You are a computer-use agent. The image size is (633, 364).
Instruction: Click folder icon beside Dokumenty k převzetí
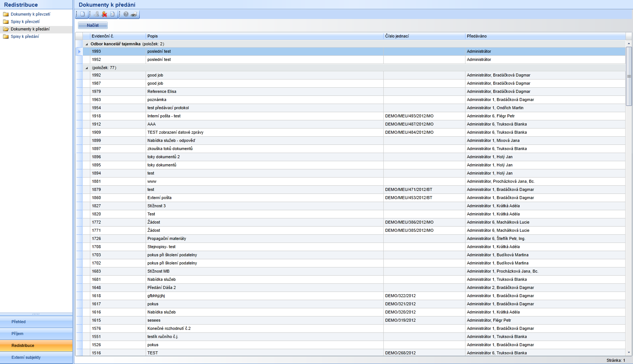click(x=6, y=14)
